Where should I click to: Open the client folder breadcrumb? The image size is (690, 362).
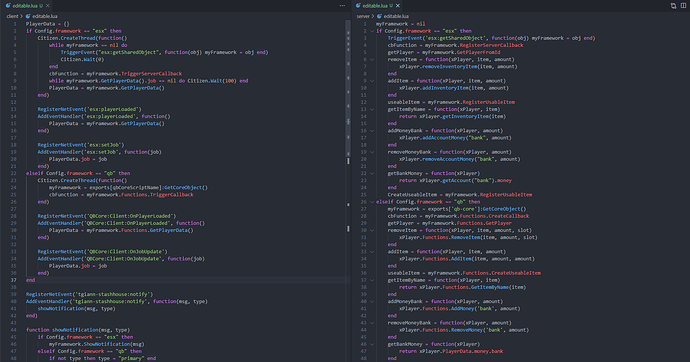[x=12, y=16]
